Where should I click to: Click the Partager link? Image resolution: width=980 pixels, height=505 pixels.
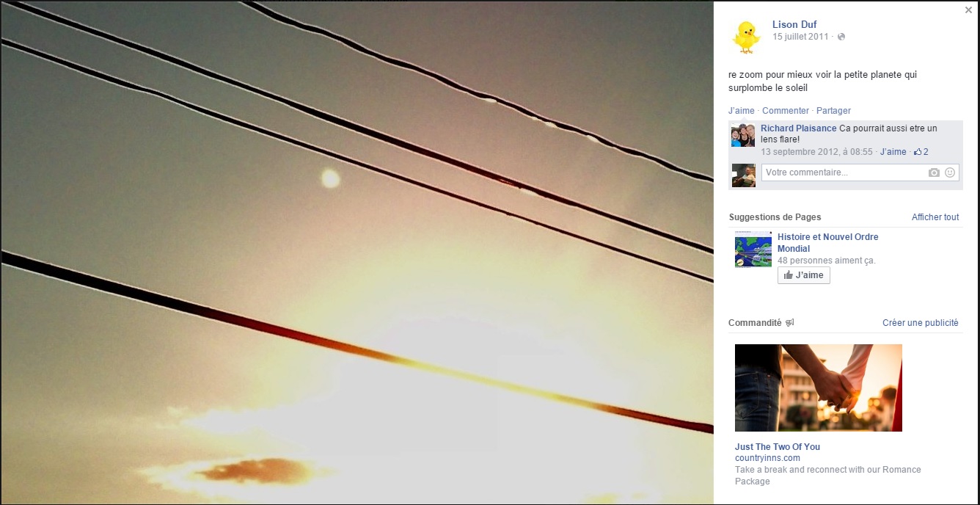click(x=833, y=111)
